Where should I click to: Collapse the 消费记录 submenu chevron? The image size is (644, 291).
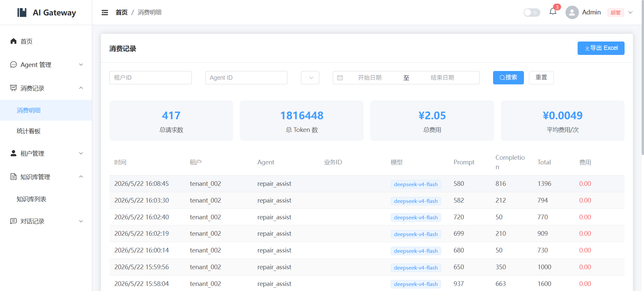[81, 88]
